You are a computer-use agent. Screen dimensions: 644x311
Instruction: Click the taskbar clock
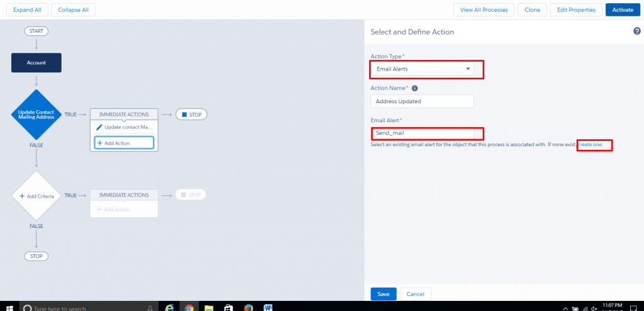click(x=612, y=307)
